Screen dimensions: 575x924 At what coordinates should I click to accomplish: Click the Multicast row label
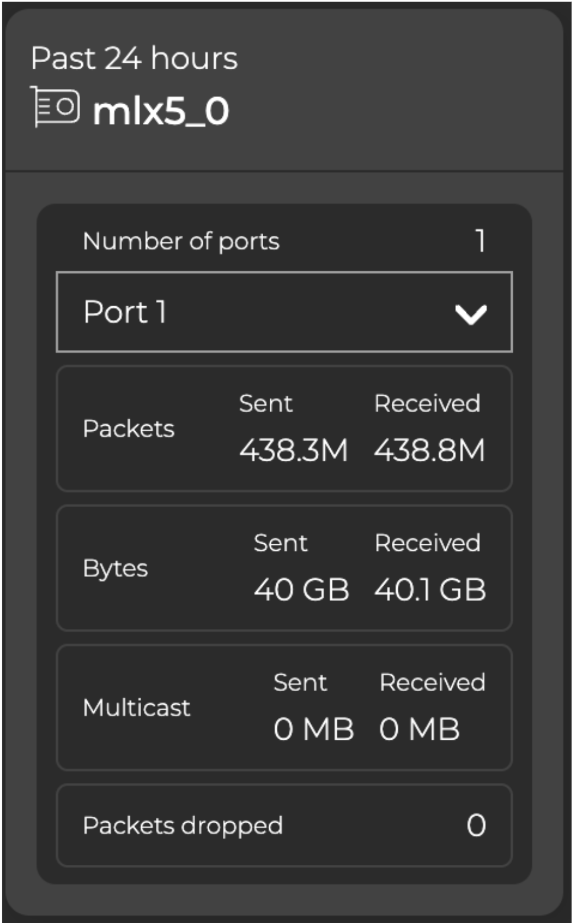pyautogui.click(x=137, y=708)
